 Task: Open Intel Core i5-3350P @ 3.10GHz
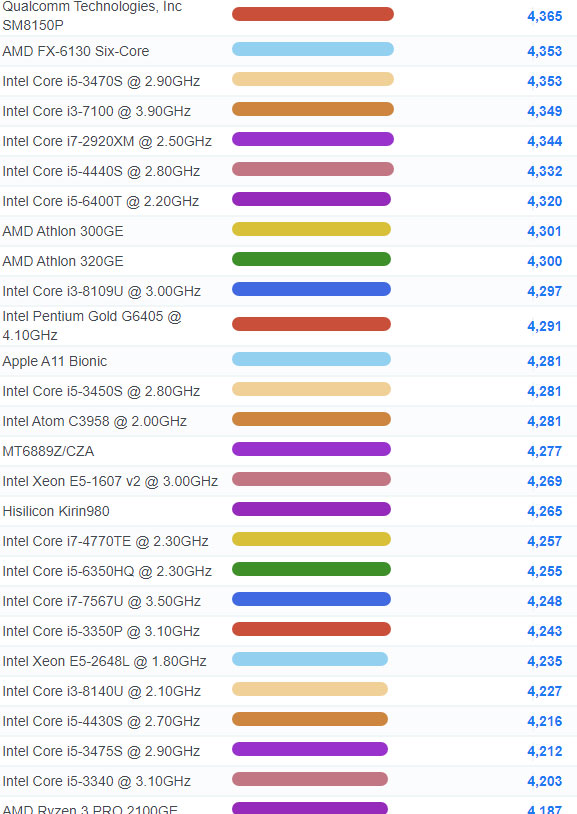pyautogui.click(x=101, y=631)
